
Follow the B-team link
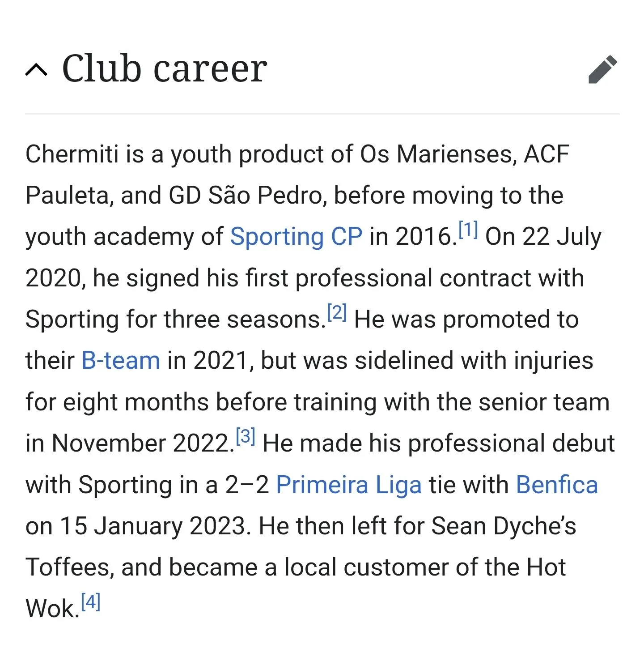coord(121,360)
